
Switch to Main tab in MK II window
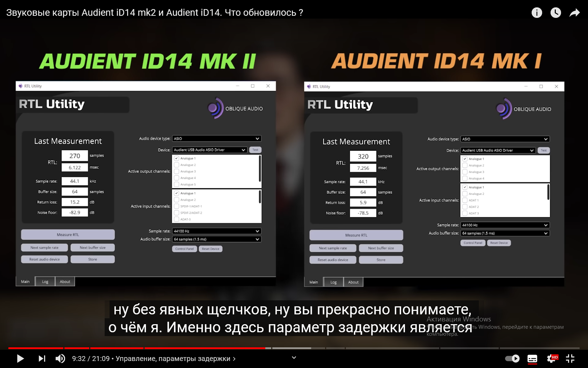[x=25, y=281]
